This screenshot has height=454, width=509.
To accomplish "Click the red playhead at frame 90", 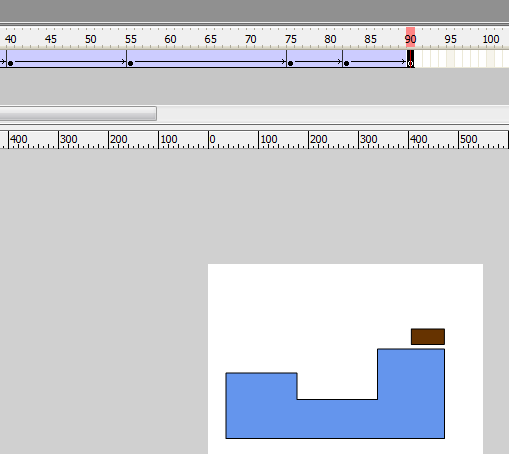I will (410, 37).
